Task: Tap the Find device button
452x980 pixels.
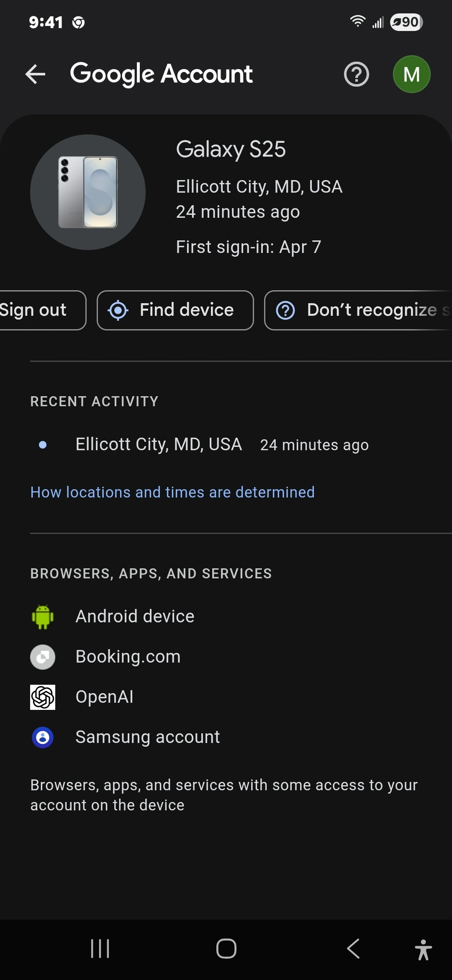Action: tap(175, 310)
